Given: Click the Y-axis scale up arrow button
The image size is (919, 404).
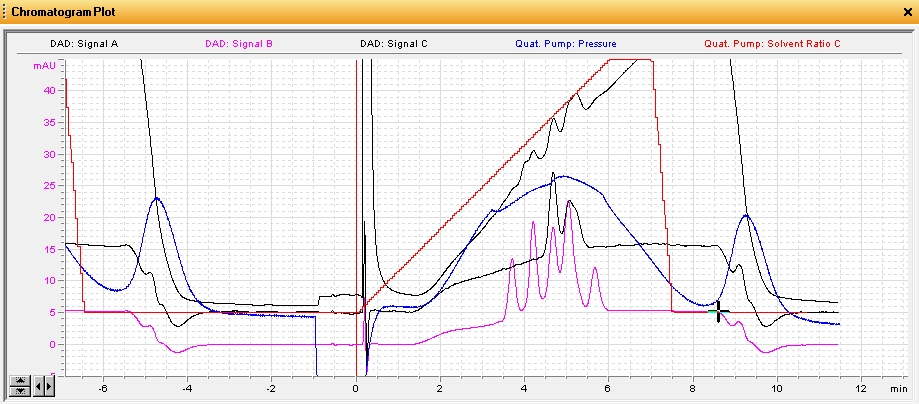Looking at the screenshot, I should pyautogui.click(x=20, y=380).
